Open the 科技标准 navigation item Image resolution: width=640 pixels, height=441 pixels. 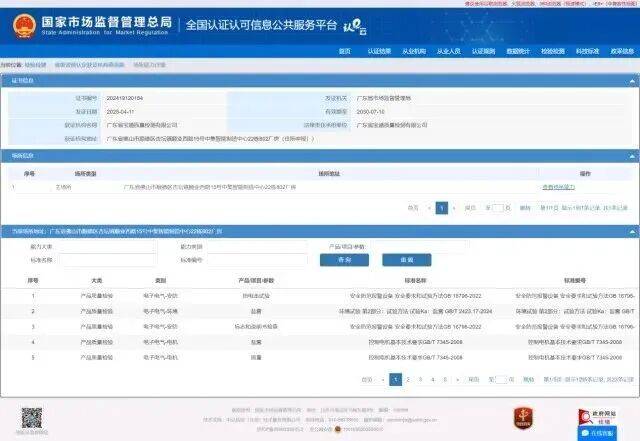tap(587, 51)
